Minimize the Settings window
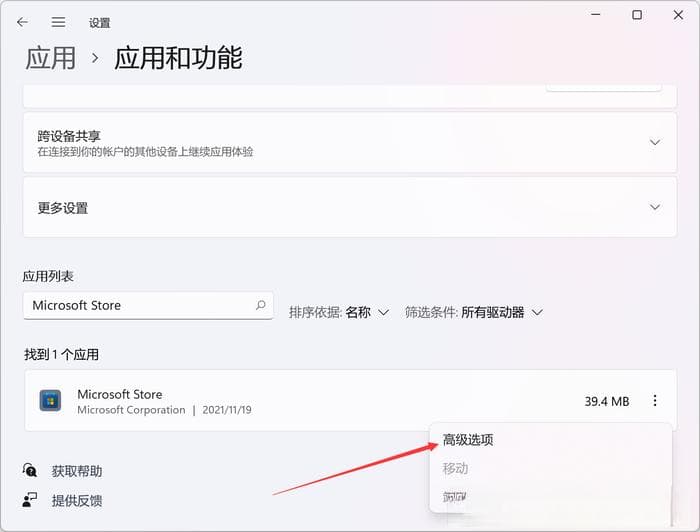The width and height of the screenshot is (700, 532). pyautogui.click(x=596, y=15)
